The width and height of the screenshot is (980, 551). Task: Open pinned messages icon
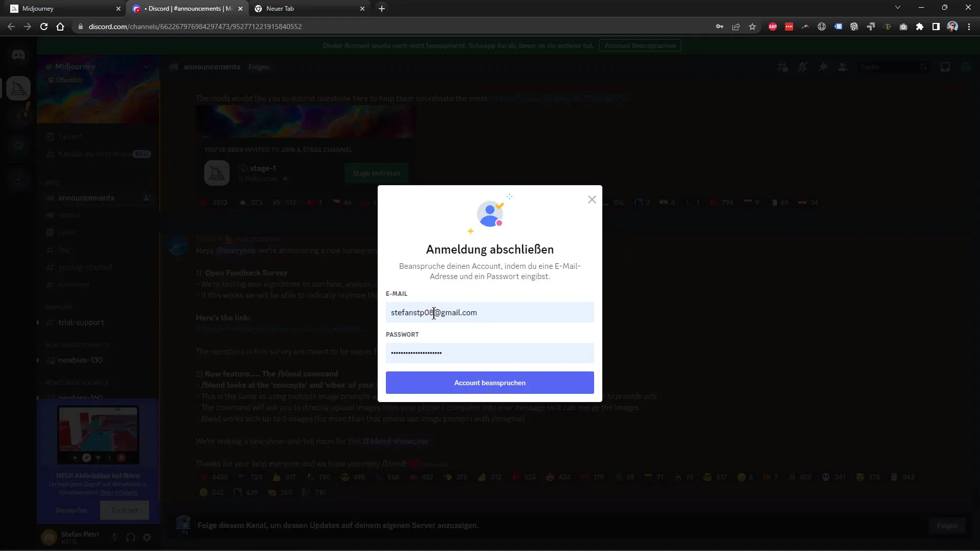(x=823, y=67)
